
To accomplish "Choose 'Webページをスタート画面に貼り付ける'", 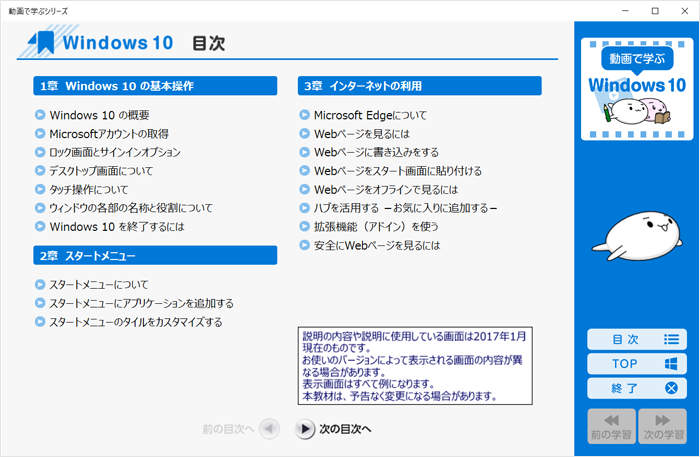I will [x=398, y=171].
